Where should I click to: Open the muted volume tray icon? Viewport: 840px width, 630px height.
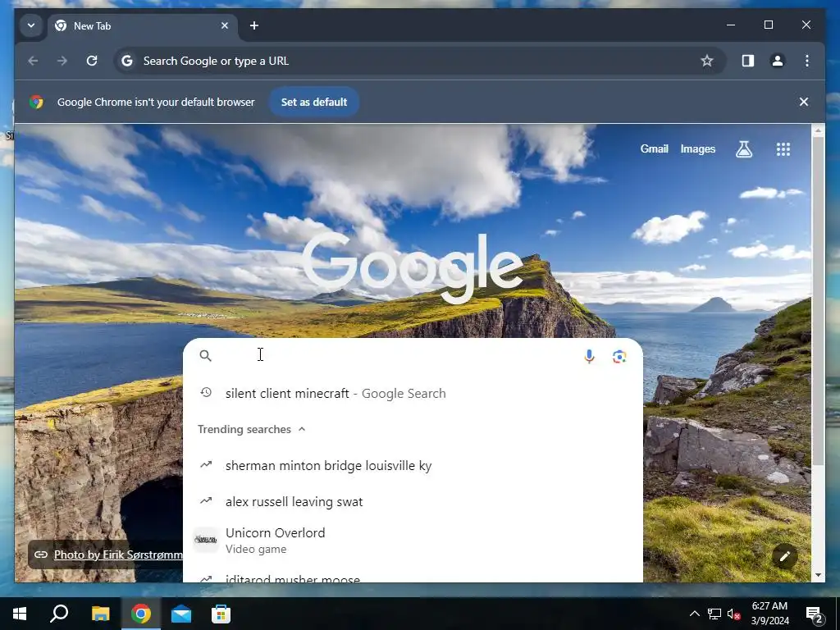[734, 614]
